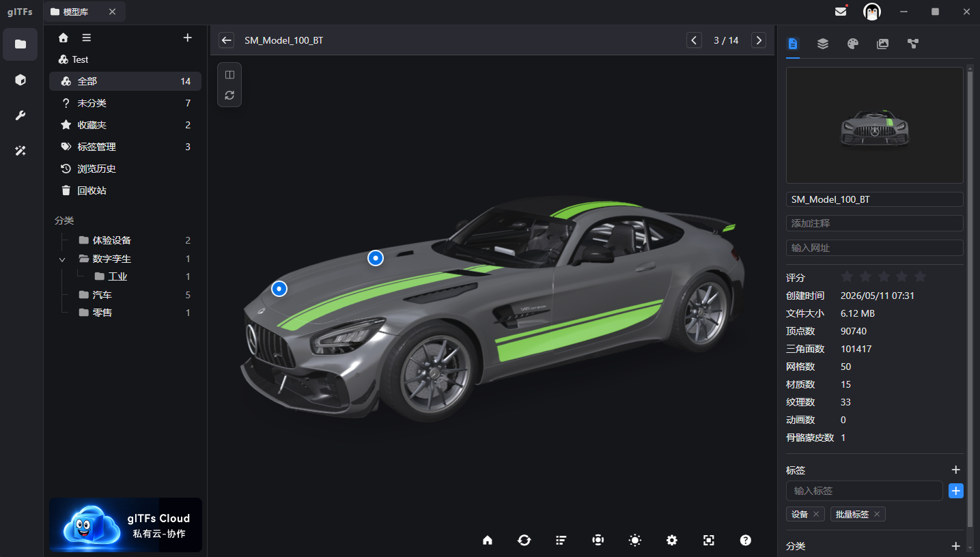The height and width of the screenshot is (557, 980).
Task: Collapse the 数字孪生 category chevron
Action: point(63,259)
